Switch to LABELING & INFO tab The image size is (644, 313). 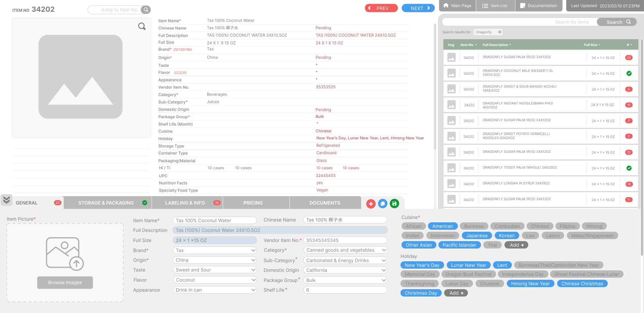pos(187,203)
